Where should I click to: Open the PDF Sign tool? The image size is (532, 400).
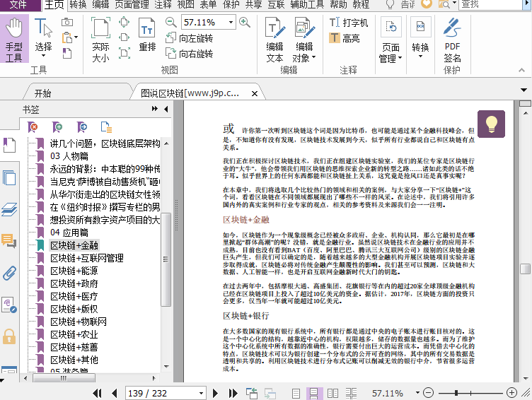click(x=452, y=40)
